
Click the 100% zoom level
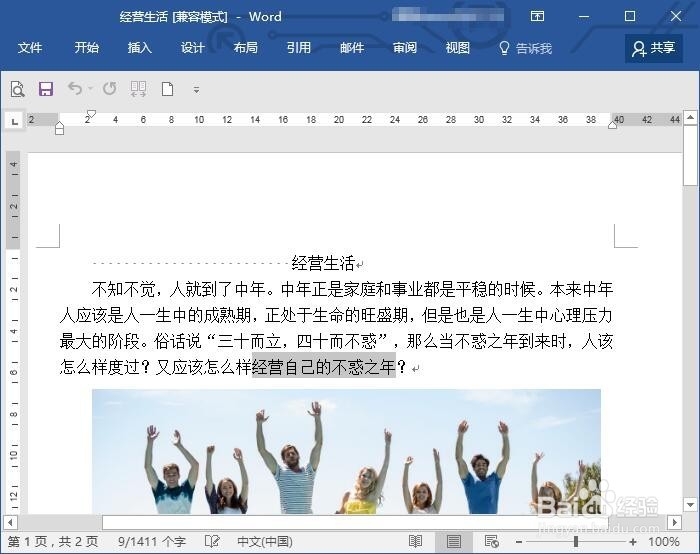pos(663,542)
